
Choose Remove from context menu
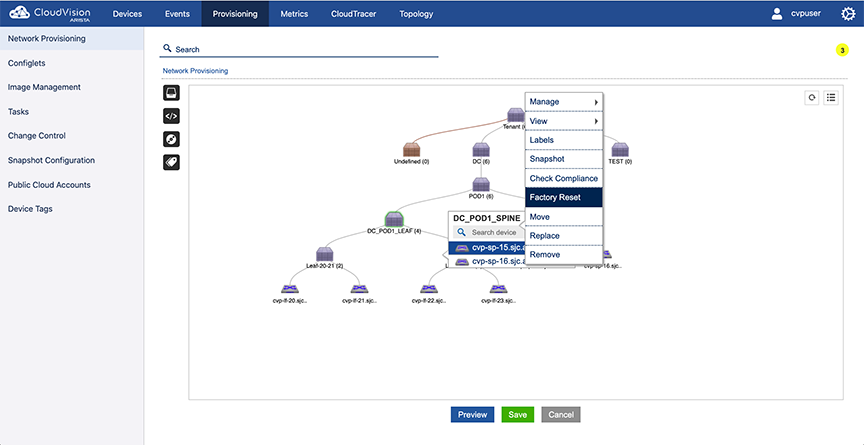(x=564, y=254)
